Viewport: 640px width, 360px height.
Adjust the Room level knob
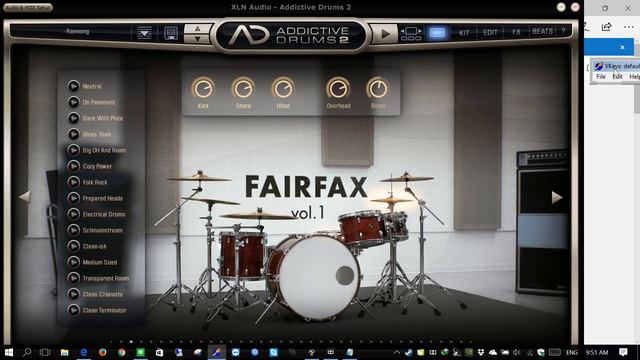pyautogui.click(x=378, y=88)
